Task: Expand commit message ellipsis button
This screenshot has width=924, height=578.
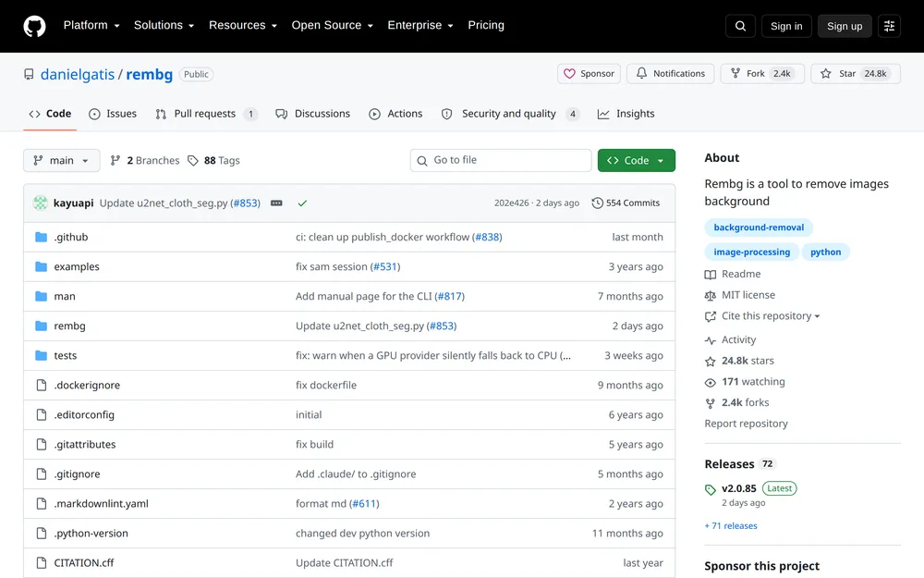Action: (x=276, y=203)
